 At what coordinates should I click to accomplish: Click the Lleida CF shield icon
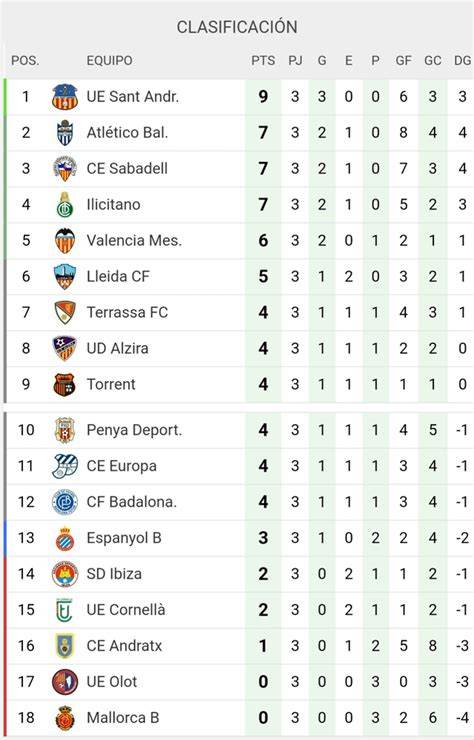[65, 277]
